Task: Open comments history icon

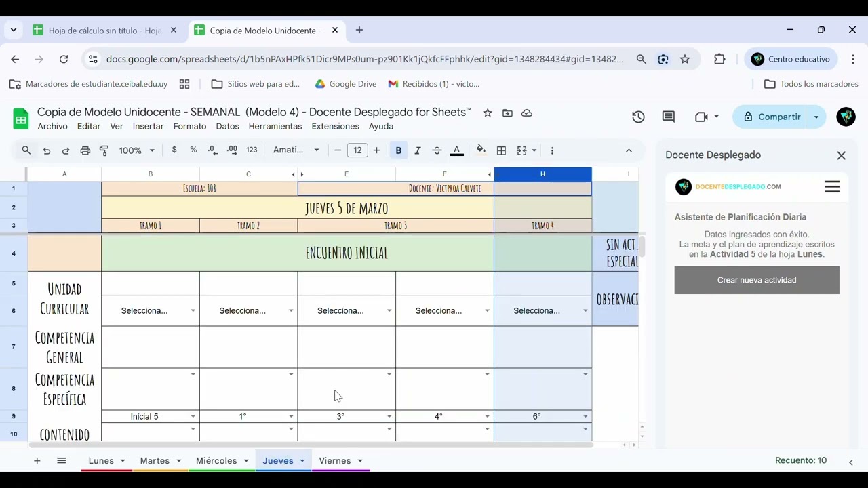Action: (x=669, y=117)
